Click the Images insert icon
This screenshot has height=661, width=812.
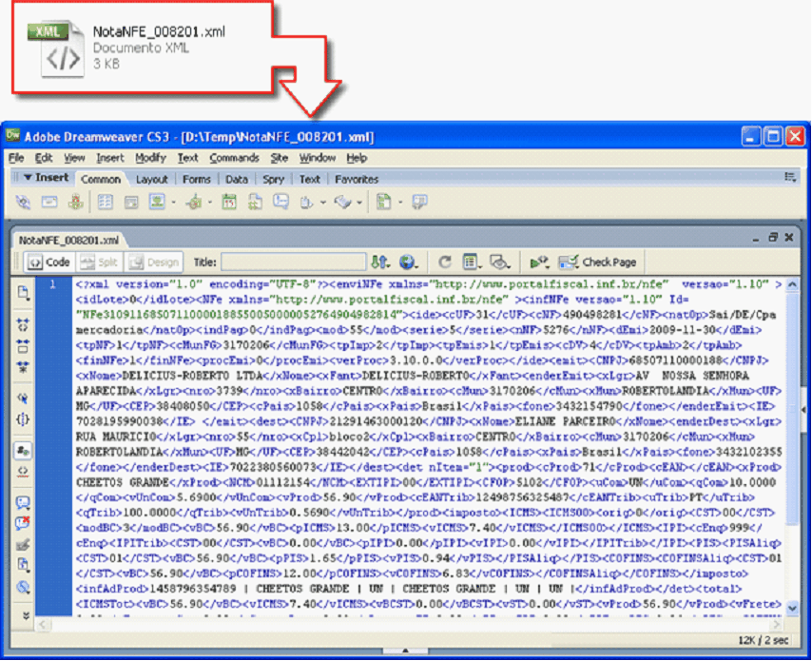click(156, 202)
